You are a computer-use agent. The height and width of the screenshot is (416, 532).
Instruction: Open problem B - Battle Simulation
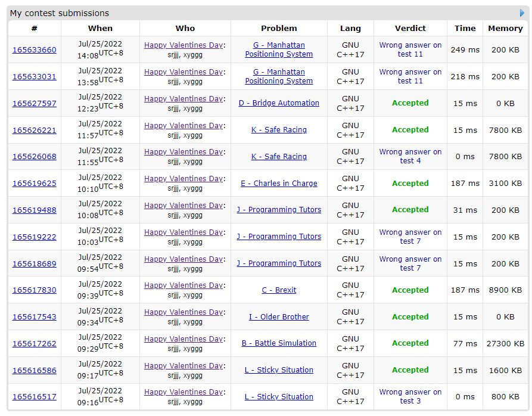pyautogui.click(x=279, y=343)
